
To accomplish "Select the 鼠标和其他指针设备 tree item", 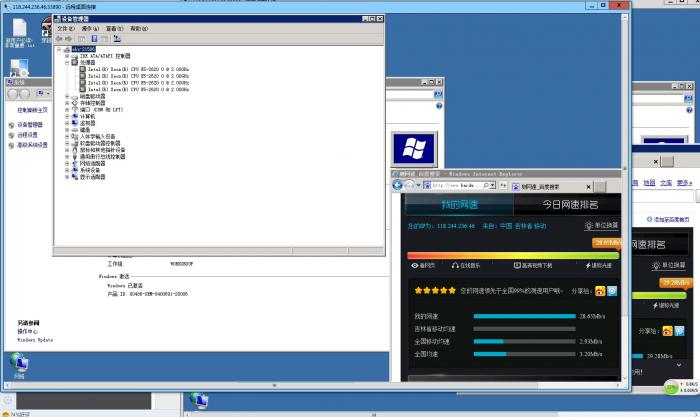I will [102, 150].
